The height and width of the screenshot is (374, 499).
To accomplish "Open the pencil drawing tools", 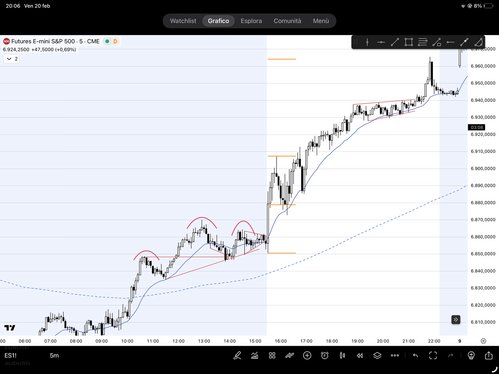I will click(237, 356).
